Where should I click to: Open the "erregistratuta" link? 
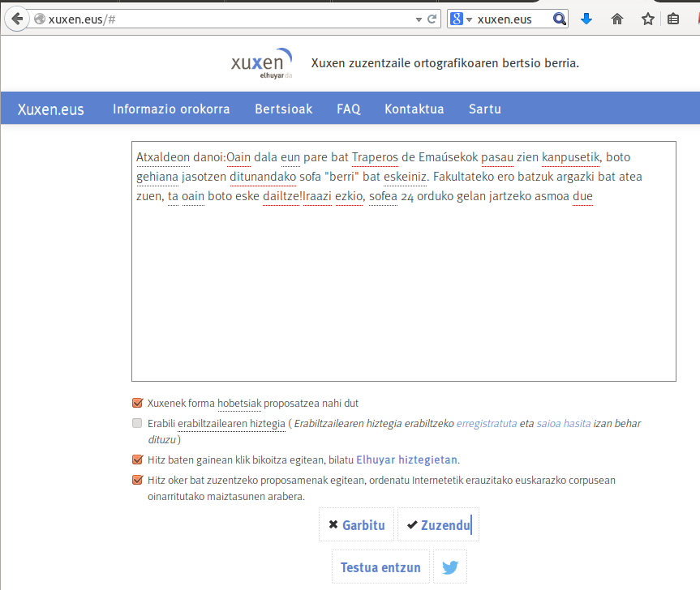[487, 424]
